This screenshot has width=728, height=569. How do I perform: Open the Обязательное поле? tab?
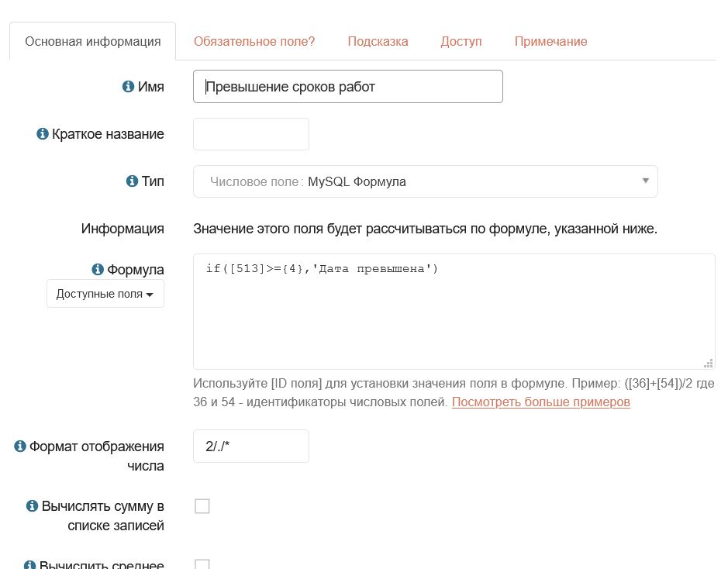[254, 41]
